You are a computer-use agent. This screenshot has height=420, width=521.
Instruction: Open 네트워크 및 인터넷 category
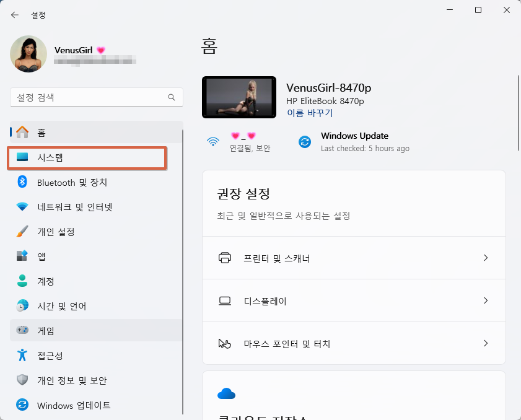[97, 207]
